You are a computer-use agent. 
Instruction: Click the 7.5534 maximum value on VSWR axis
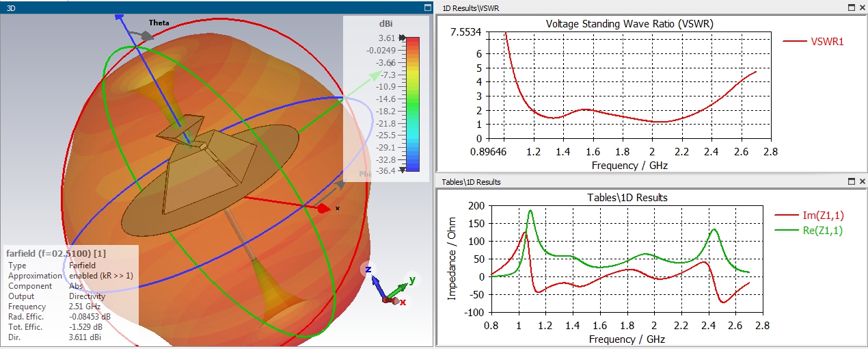(x=467, y=32)
